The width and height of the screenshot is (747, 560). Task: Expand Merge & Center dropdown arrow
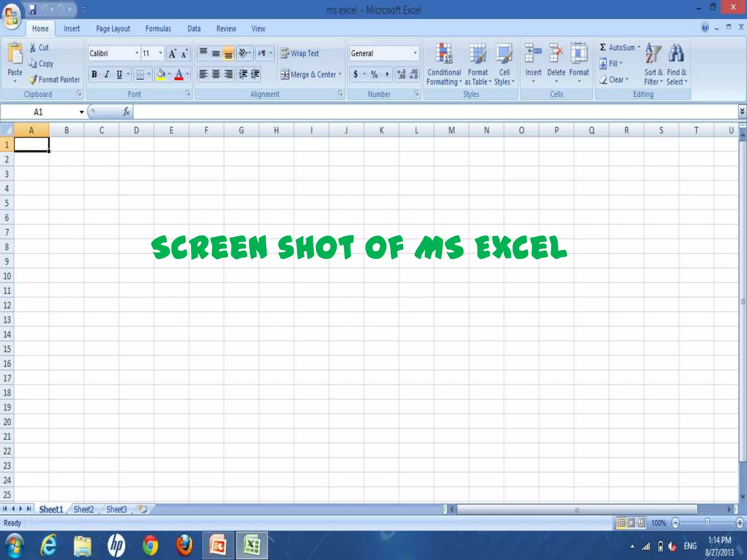tap(340, 74)
